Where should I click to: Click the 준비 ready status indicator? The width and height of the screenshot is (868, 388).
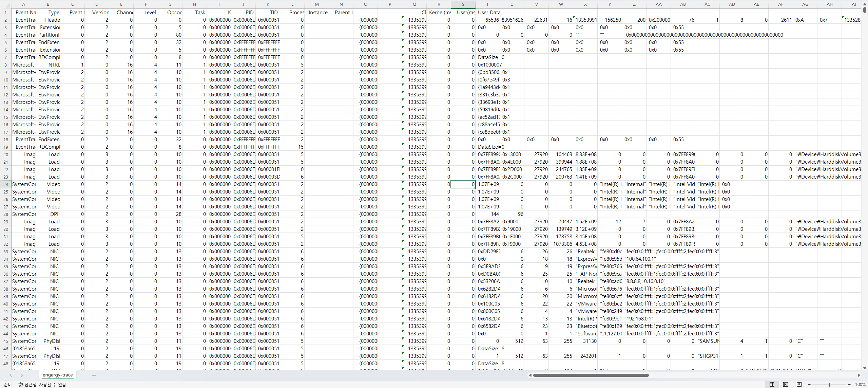tap(7, 384)
